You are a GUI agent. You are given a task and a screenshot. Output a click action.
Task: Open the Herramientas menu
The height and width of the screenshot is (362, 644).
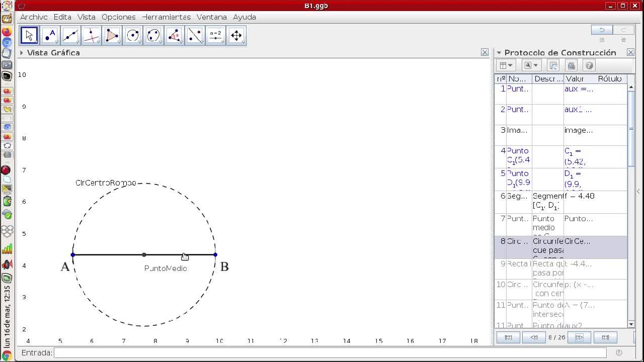point(166,17)
